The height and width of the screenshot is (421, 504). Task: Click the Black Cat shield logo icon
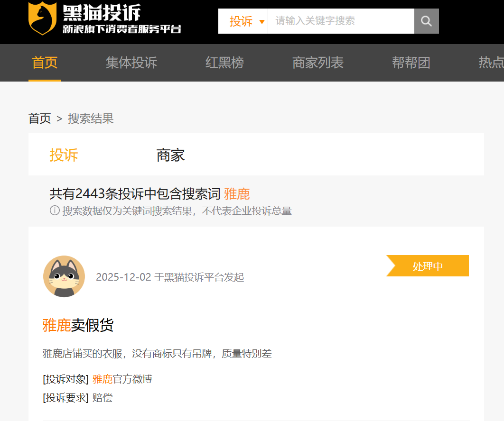pyautogui.click(x=43, y=18)
